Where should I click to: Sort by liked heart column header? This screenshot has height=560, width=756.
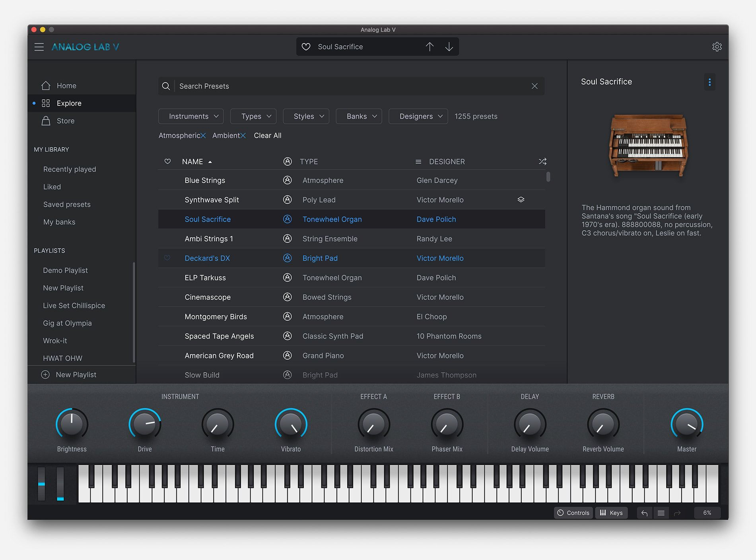tap(167, 161)
